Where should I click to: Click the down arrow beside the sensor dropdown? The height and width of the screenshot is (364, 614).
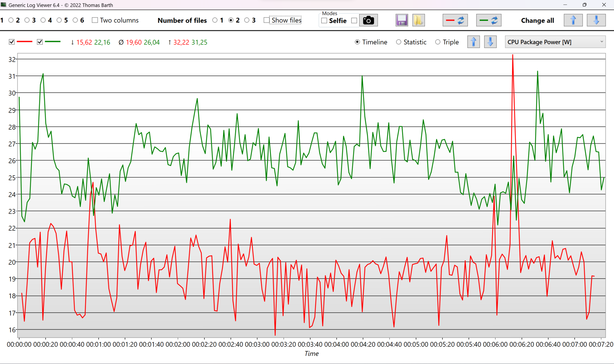(490, 42)
